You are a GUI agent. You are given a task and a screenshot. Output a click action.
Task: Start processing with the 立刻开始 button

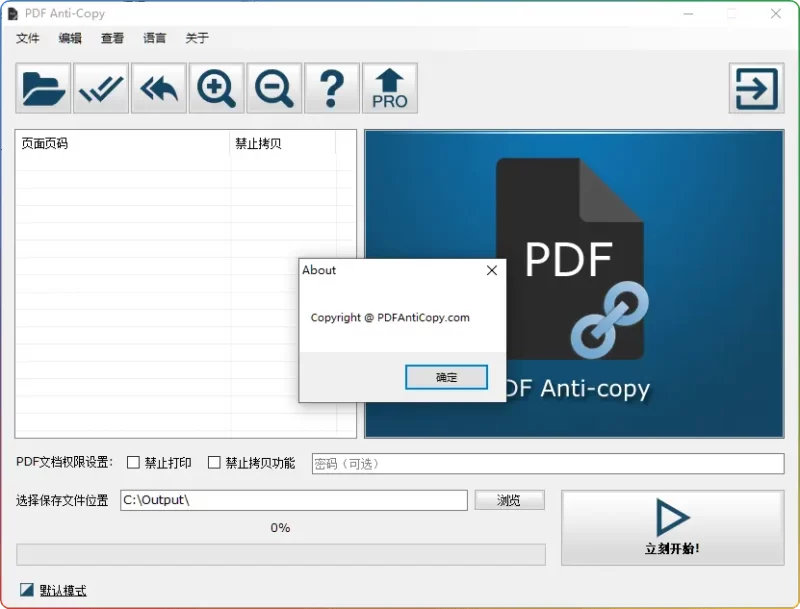click(672, 527)
